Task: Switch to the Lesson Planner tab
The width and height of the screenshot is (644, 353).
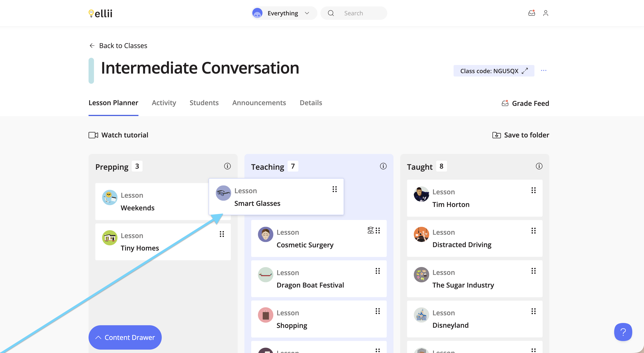Action: coord(113,103)
